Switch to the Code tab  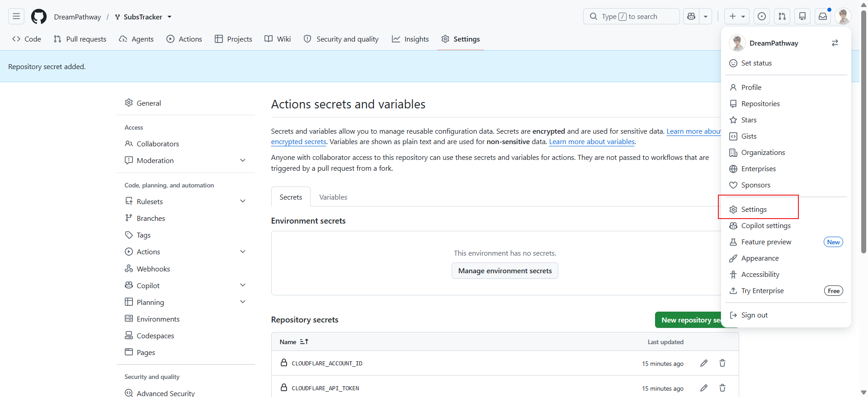[27, 39]
